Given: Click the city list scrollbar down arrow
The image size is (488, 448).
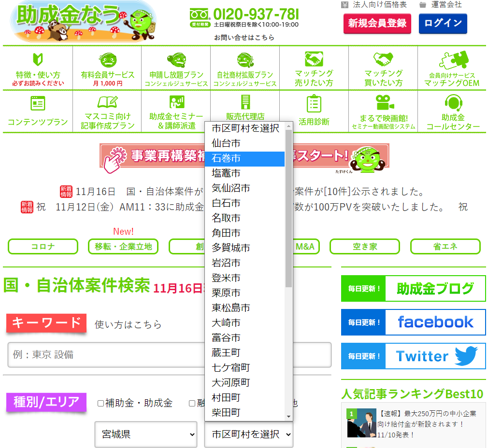Looking at the screenshot, I should [289, 416].
